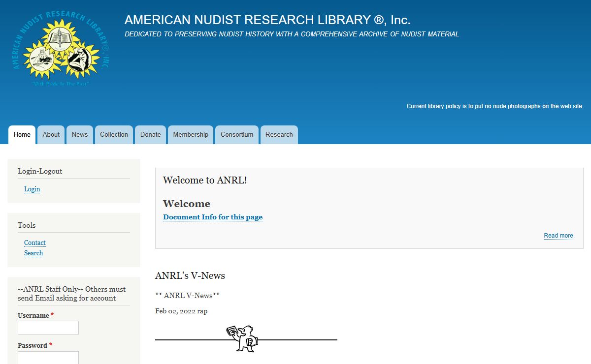Click the cartoon figure carrying books
Screen dimensions: 591x364
pyautogui.click(x=242, y=338)
